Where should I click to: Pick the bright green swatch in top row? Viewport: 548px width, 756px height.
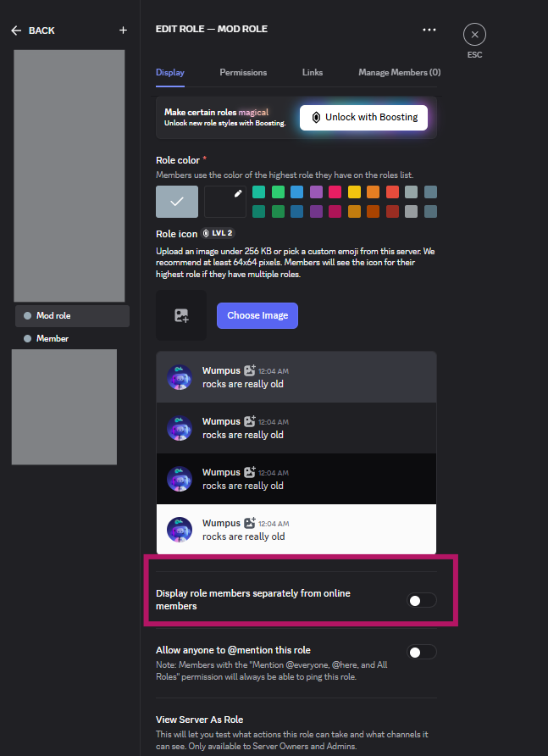[x=278, y=192]
